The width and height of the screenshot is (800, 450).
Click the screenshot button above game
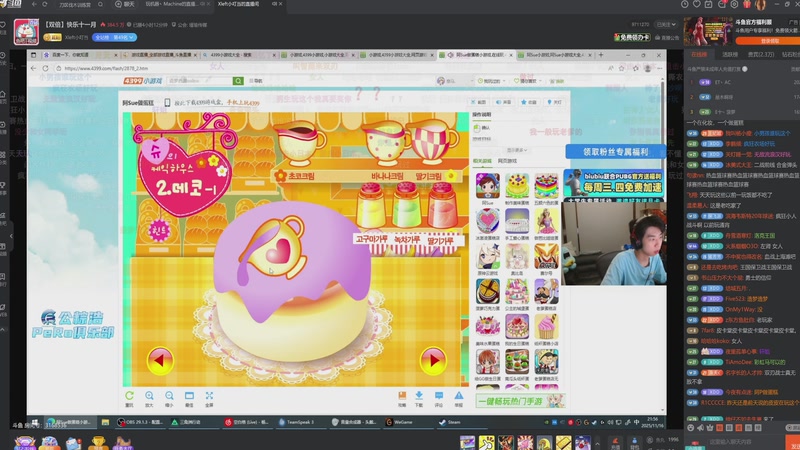[478, 102]
